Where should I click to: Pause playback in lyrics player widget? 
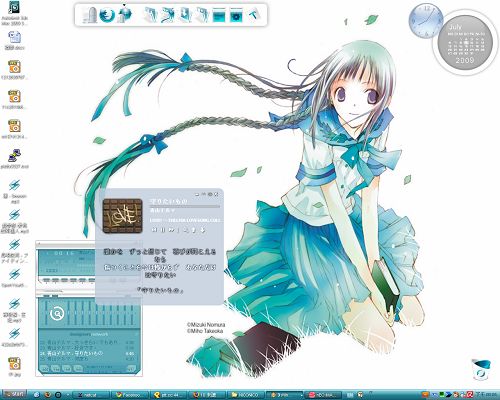click(163, 230)
